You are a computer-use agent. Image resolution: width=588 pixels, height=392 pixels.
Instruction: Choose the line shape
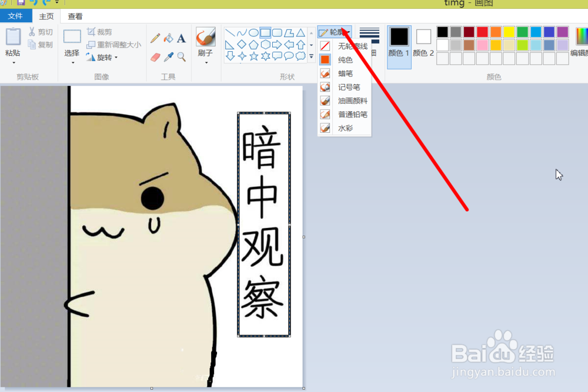(230, 32)
